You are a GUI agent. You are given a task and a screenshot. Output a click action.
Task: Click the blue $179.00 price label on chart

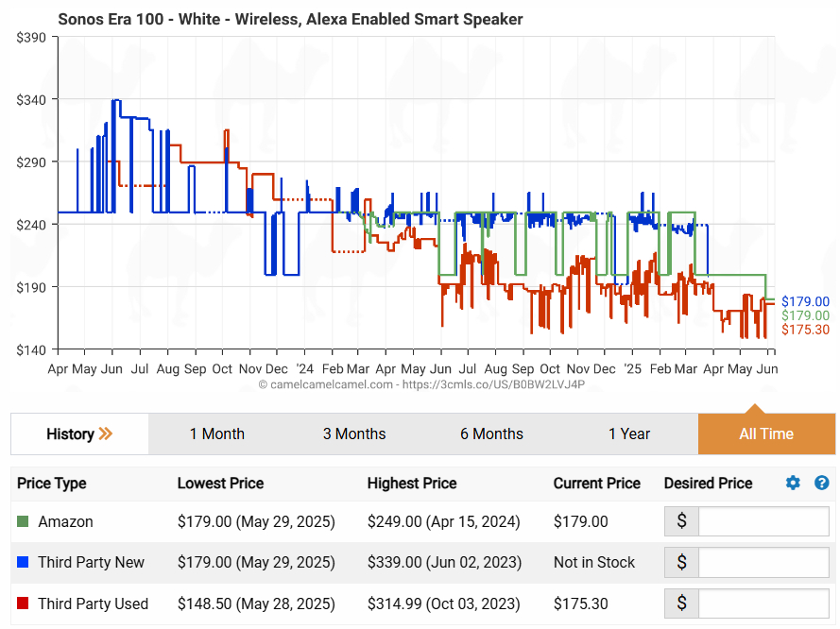coord(804,302)
